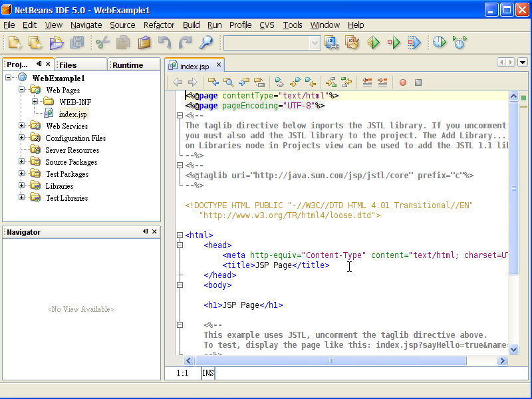532x399 pixels.
Task: Minimize the Navigator panel with its pin icon
Action: pyautogui.click(x=146, y=231)
